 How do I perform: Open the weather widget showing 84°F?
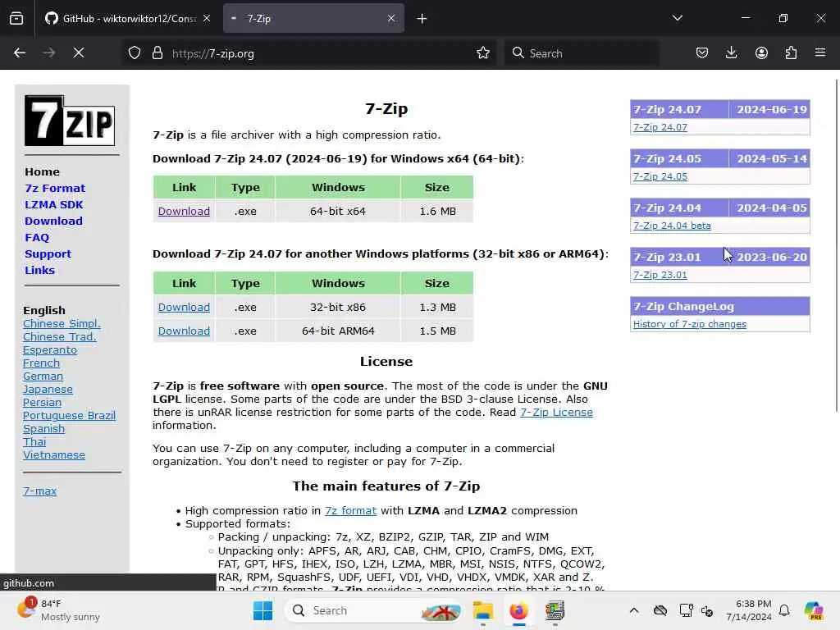59,609
